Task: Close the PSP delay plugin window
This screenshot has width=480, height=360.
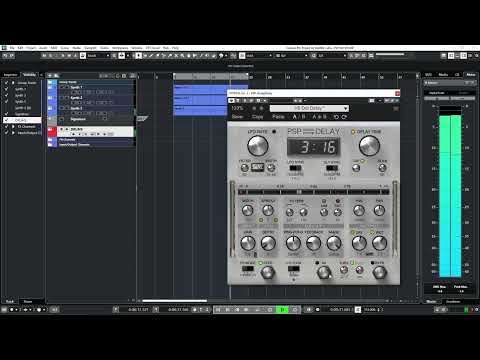Action: point(397,93)
